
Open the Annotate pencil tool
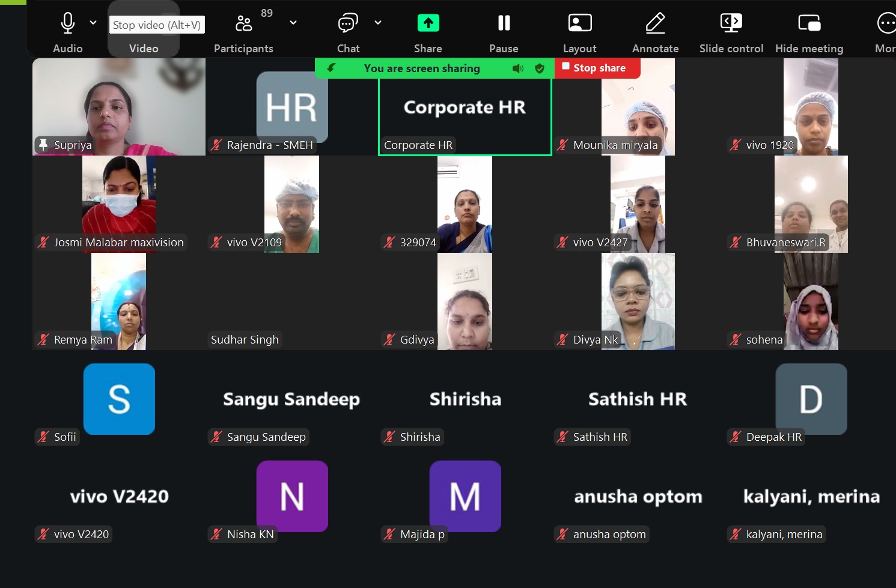(x=655, y=23)
